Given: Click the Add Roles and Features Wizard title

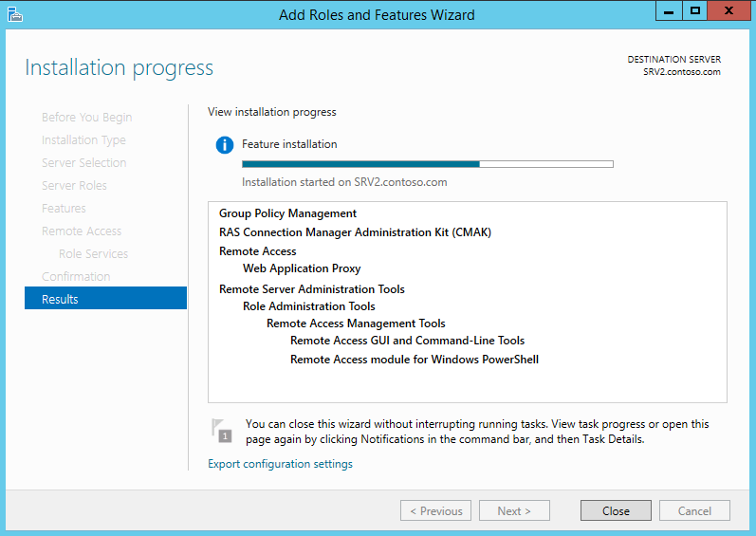Looking at the screenshot, I should [x=377, y=15].
